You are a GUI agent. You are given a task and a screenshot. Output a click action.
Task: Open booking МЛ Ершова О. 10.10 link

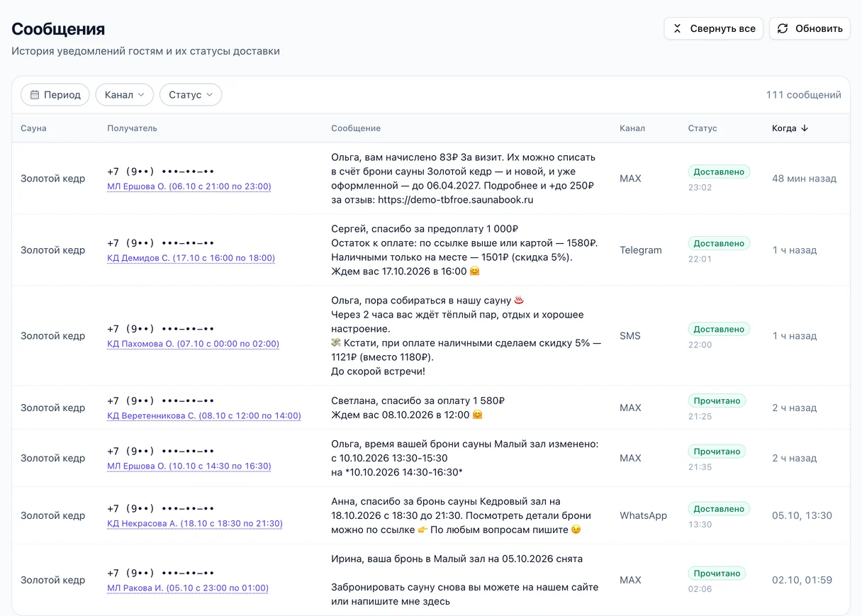[x=189, y=466]
